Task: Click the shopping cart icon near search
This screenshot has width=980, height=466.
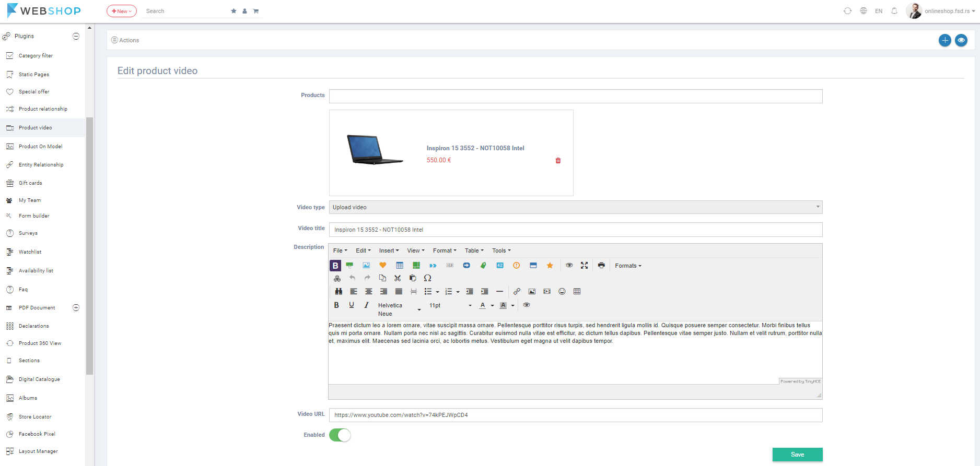Action: pyautogui.click(x=256, y=11)
